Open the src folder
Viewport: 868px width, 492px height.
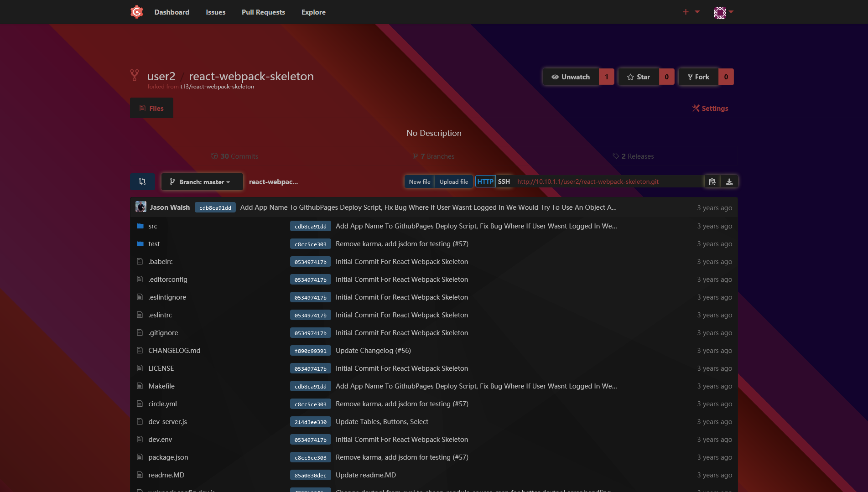point(152,226)
